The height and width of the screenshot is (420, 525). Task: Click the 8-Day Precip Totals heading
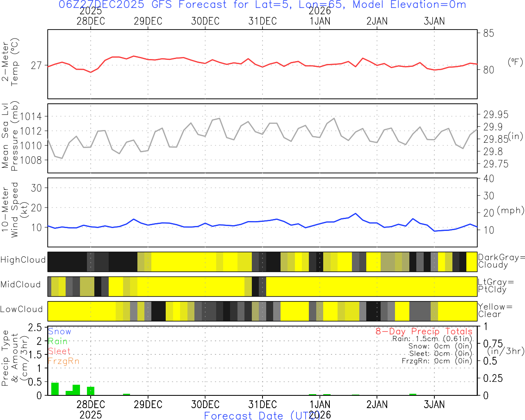click(x=424, y=331)
